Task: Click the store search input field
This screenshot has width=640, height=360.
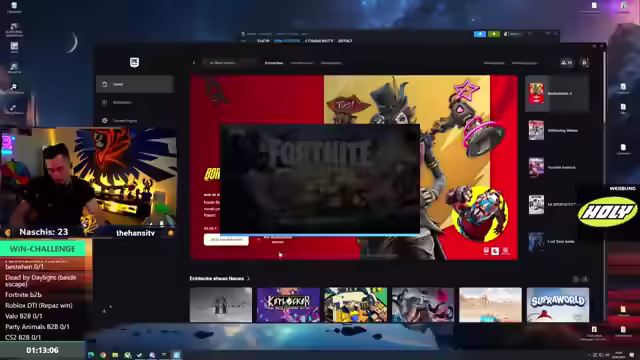Action: click(230, 62)
